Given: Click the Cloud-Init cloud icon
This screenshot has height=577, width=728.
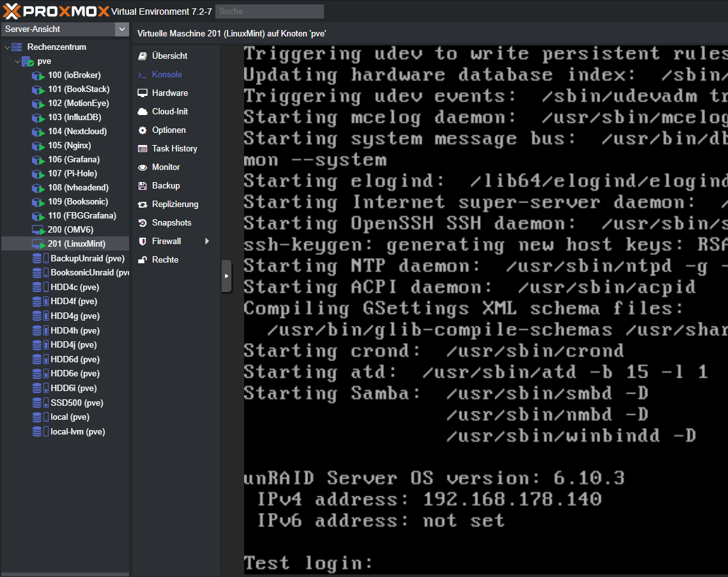Looking at the screenshot, I should click(x=143, y=112).
